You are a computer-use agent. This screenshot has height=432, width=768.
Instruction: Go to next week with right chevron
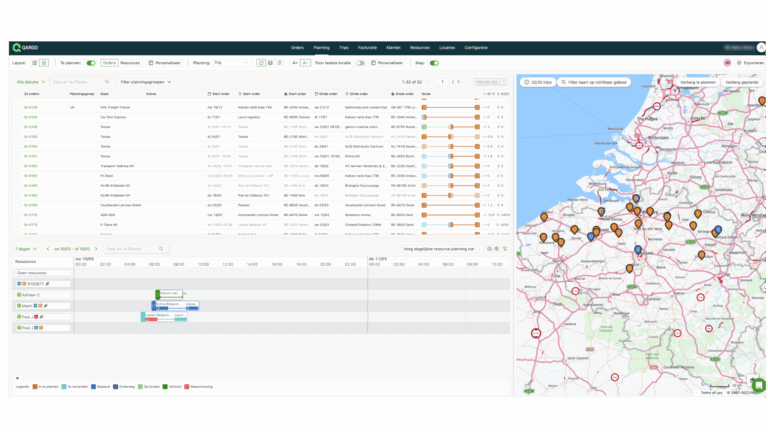click(96, 249)
